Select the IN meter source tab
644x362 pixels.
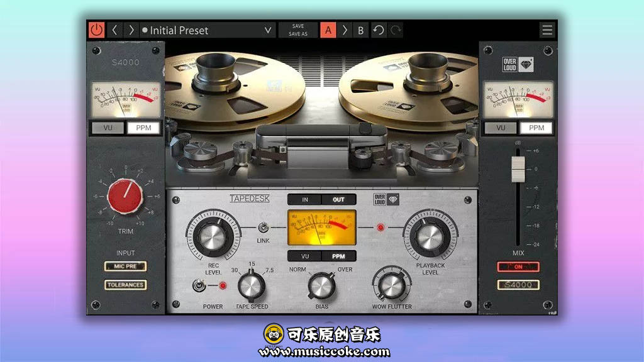pyautogui.click(x=305, y=199)
